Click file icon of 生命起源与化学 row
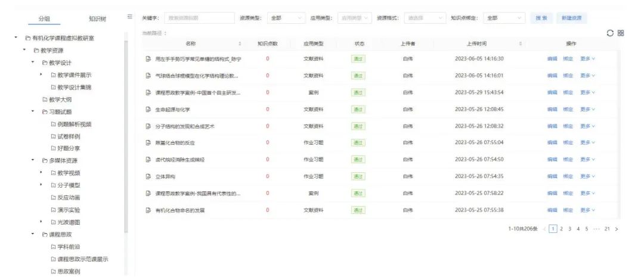 [148, 109]
